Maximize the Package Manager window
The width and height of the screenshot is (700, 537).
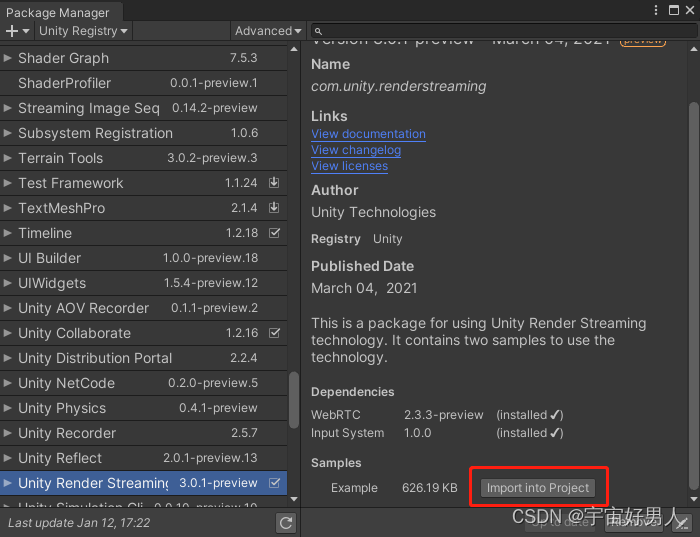pyautogui.click(x=674, y=10)
